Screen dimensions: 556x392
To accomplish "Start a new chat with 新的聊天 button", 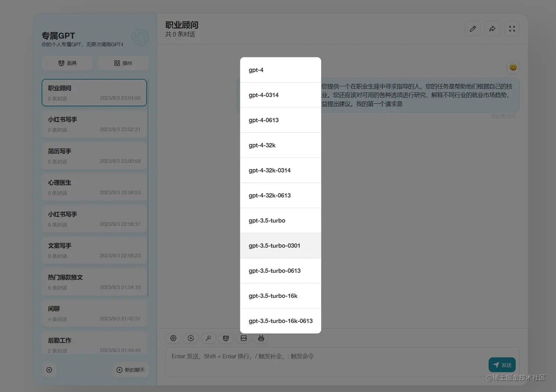I will pos(131,370).
